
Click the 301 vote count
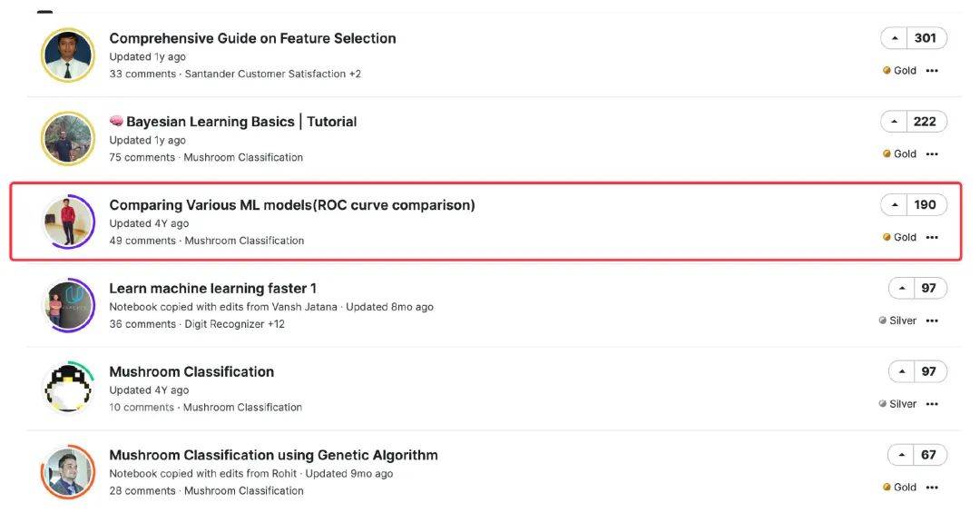926,38
